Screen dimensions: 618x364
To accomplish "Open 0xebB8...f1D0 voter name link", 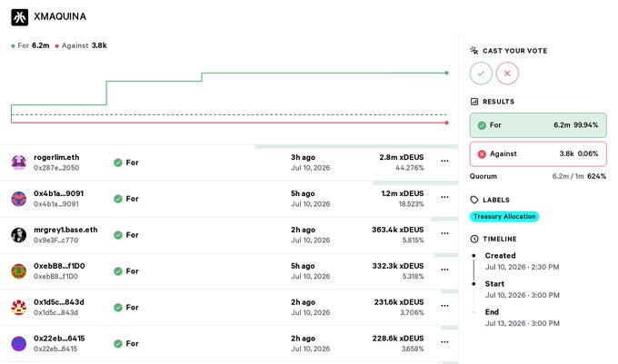I will (x=59, y=266).
